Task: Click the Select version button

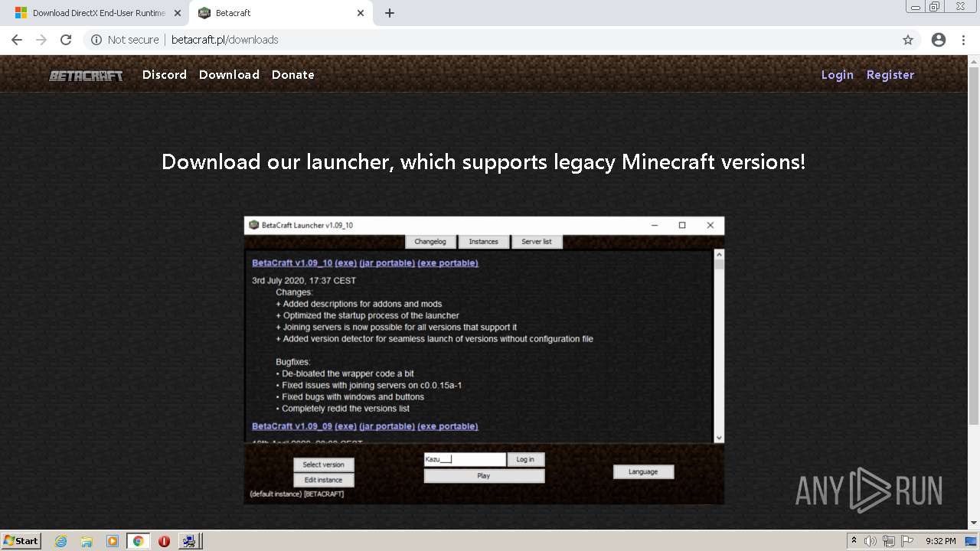Action: (x=324, y=465)
